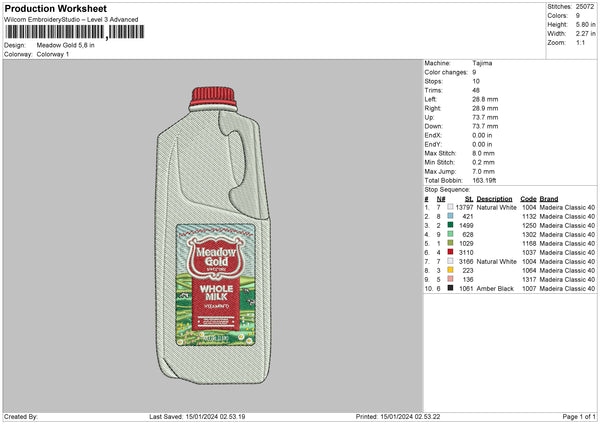The image size is (600, 424).
Task: Click the 'Production Worksheet' title
Action: (x=55, y=8)
